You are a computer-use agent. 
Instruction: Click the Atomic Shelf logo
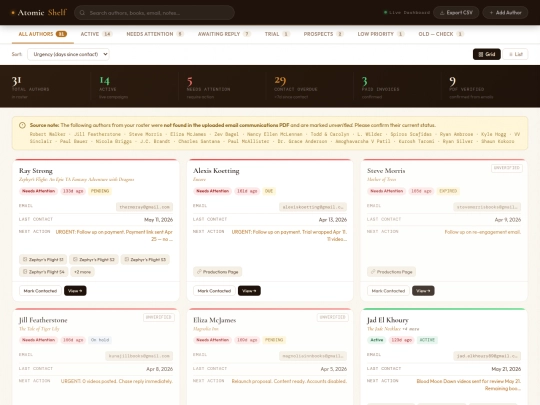point(39,13)
